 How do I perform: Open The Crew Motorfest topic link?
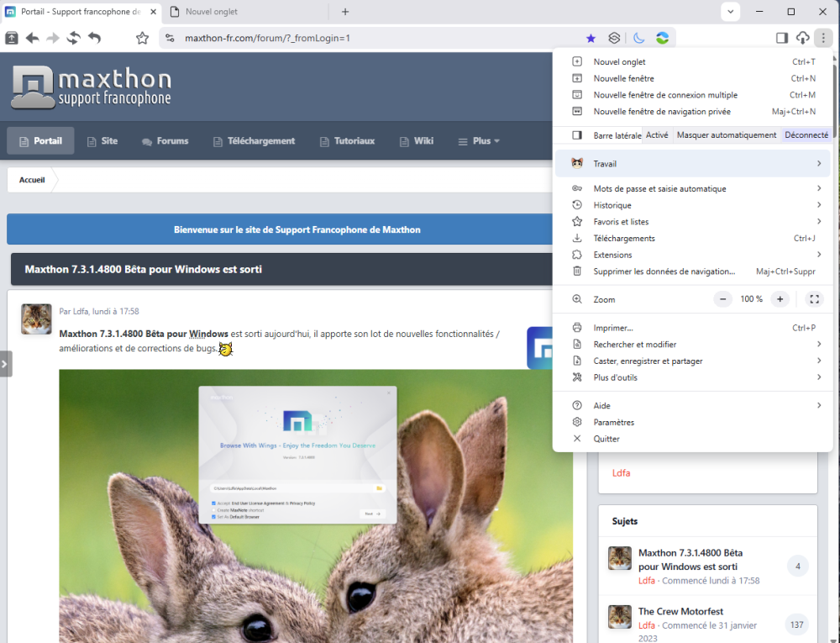[x=680, y=611]
